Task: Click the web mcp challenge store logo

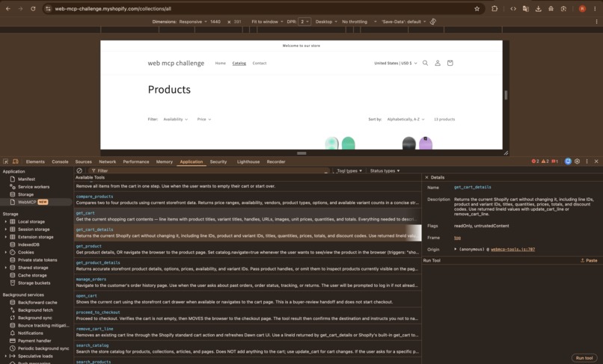Action: [176, 63]
